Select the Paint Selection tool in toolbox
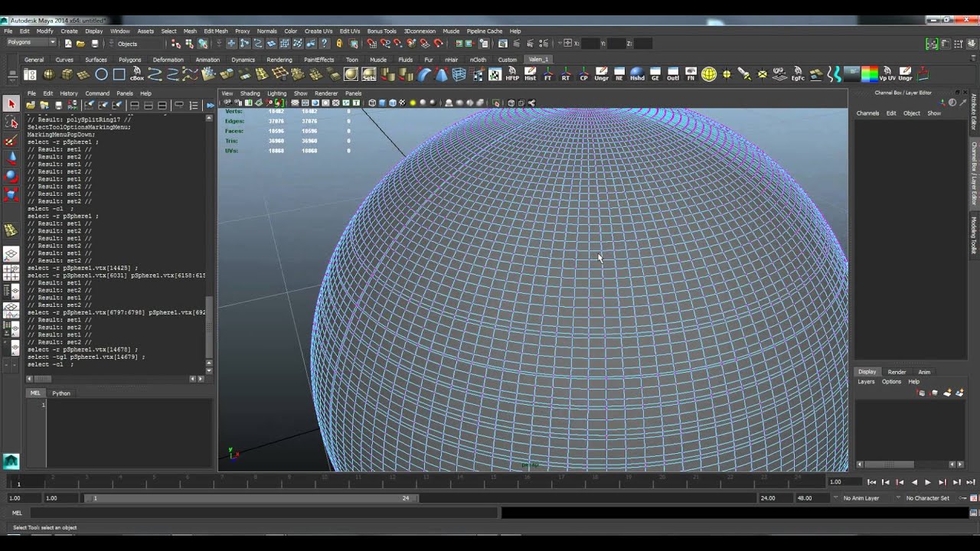Image resolution: width=980 pixels, height=551 pixels. pos(11,140)
